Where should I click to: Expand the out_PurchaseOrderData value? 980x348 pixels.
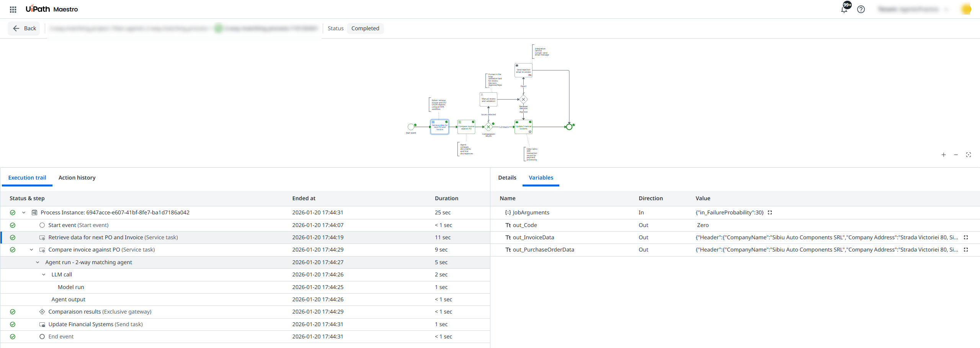(966, 250)
